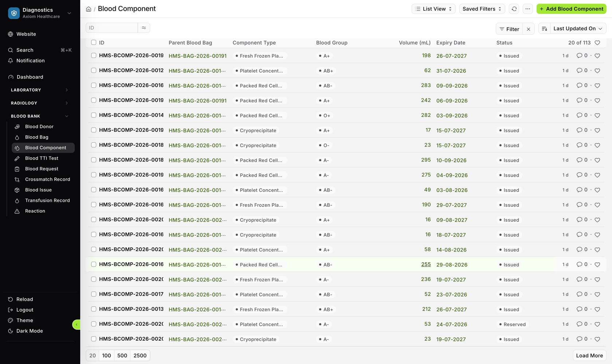Check the row expiring 31-07-2026
Screen dimensions: 612x364
(x=94, y=70)
